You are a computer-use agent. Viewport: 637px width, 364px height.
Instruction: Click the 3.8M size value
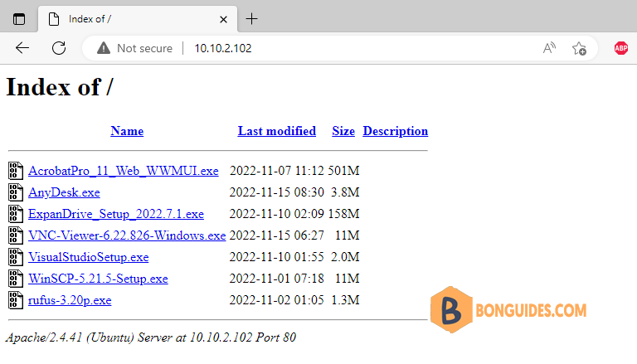tap(345, 192)
